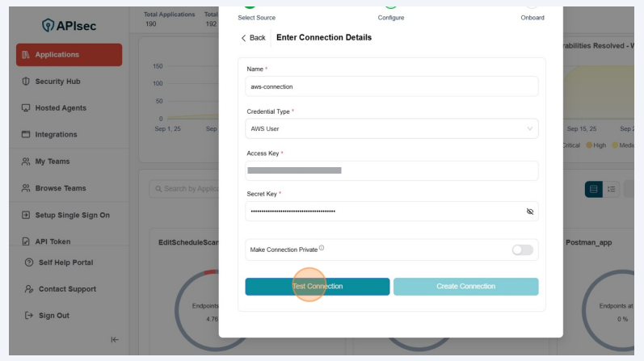This screenshot has height=361, width=644.
Task: Switch to list view icon
Action: (612, 189)
